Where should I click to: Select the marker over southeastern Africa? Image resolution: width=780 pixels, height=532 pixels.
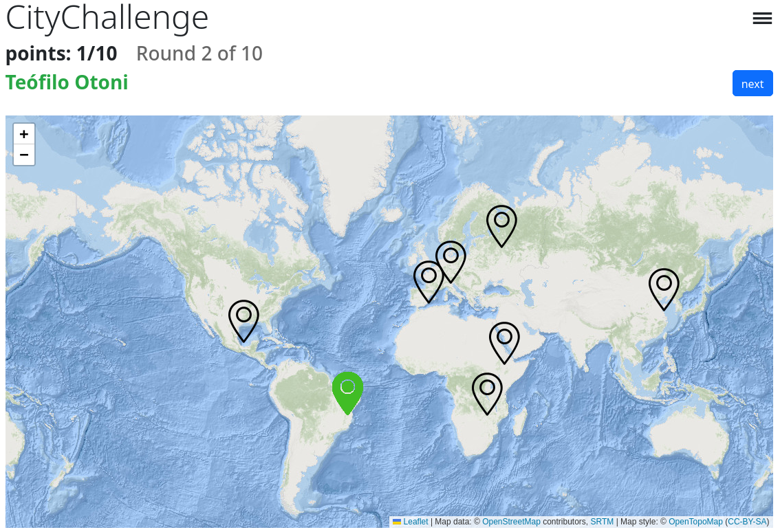click(x=487, y=391)
